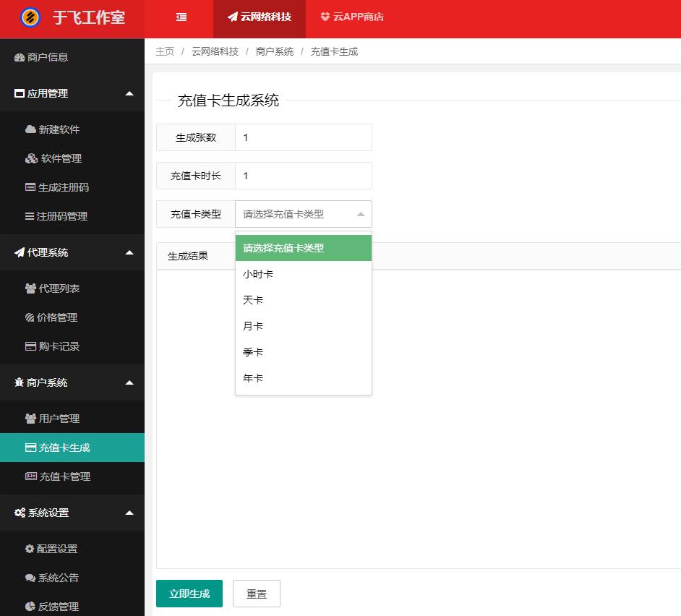Click the gear icon for 配置设置
The image size is (681, 616).
(30, 549)
